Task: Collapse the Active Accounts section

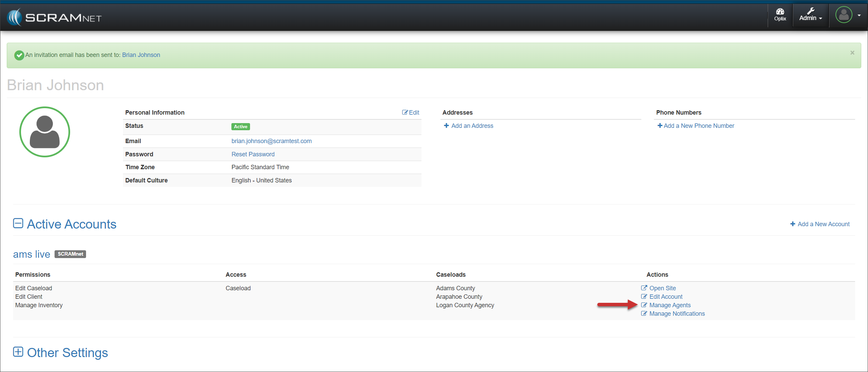Action: [x=18, y=223]
